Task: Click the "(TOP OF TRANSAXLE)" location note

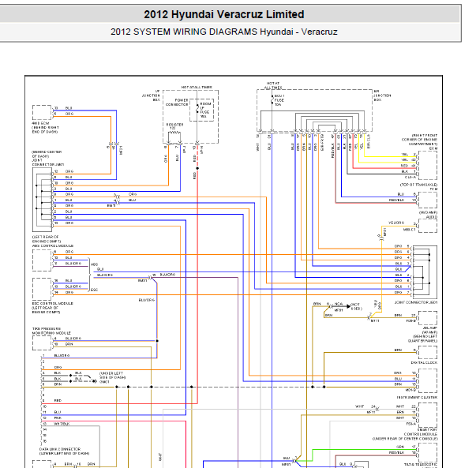Action: point(418,185)
